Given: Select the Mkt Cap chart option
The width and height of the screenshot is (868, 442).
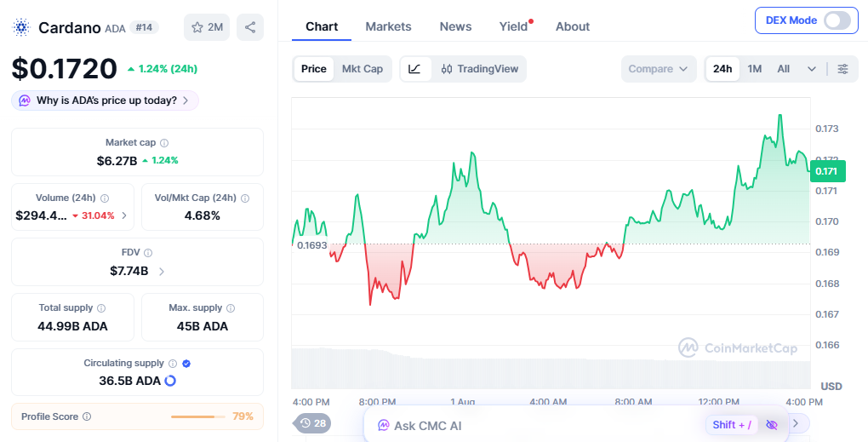Looking at the screenshot, I should coord(362,69).
